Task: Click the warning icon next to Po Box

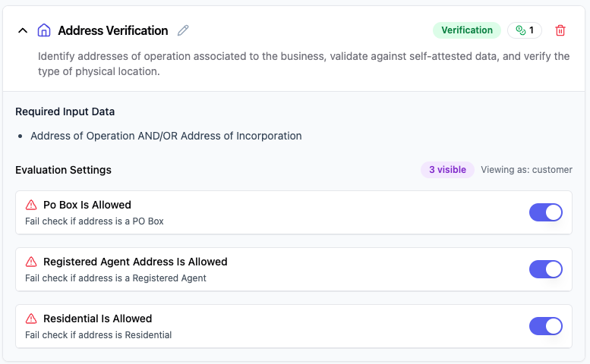Action: coord(31,205)
